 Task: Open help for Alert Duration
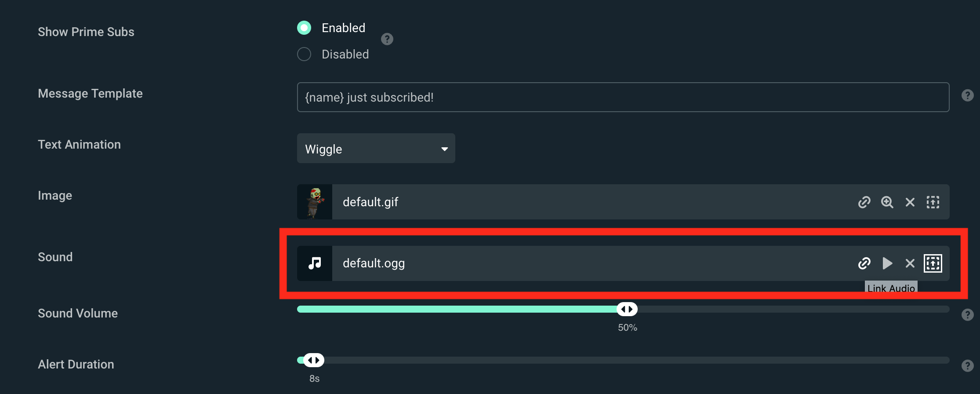pyautogui.click(x=967, y=365)
